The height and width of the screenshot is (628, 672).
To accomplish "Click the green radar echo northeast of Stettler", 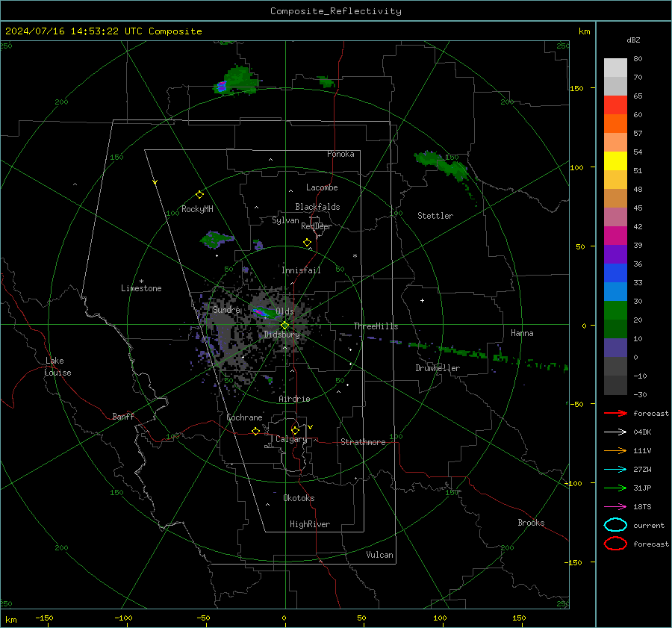I will [441, 165].
